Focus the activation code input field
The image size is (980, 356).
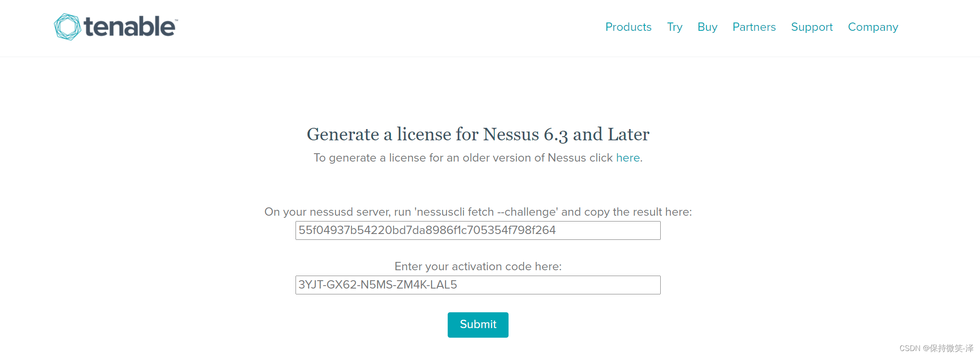coord(478,285)
